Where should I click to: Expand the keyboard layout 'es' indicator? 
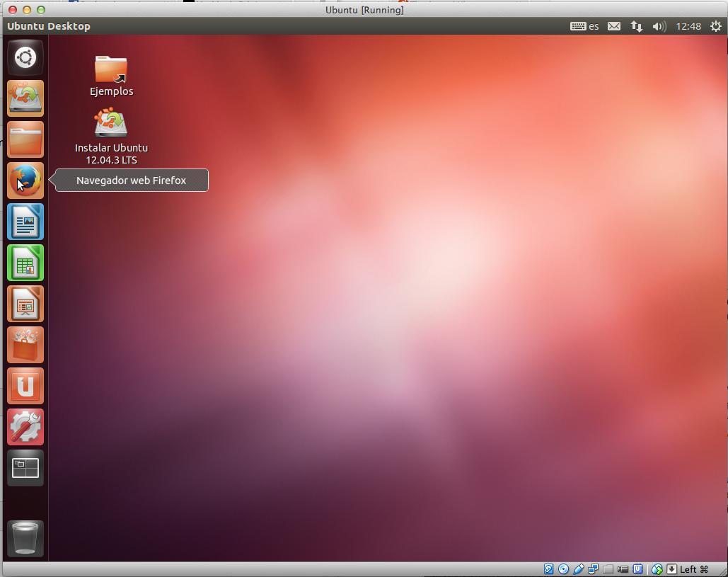click(584, 26)
